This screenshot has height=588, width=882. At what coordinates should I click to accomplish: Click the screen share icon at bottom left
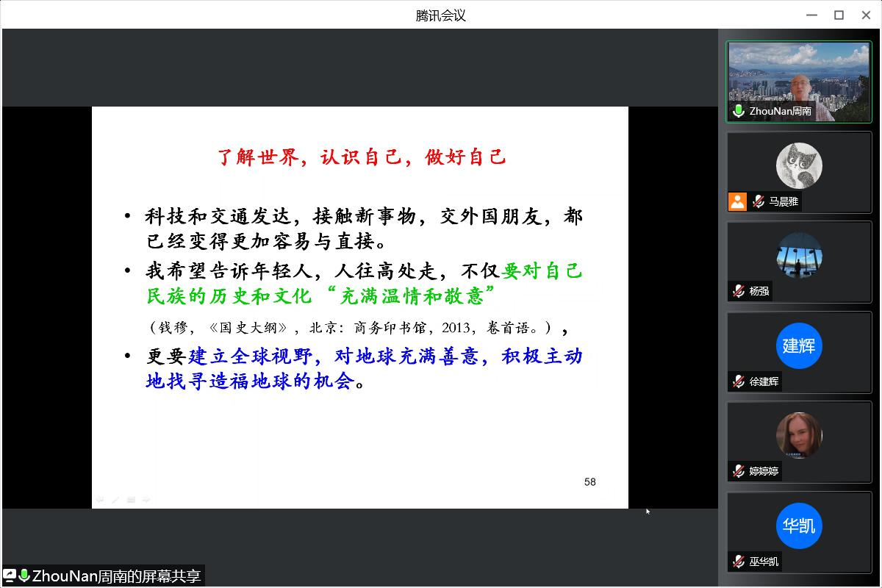coord(10,576)
